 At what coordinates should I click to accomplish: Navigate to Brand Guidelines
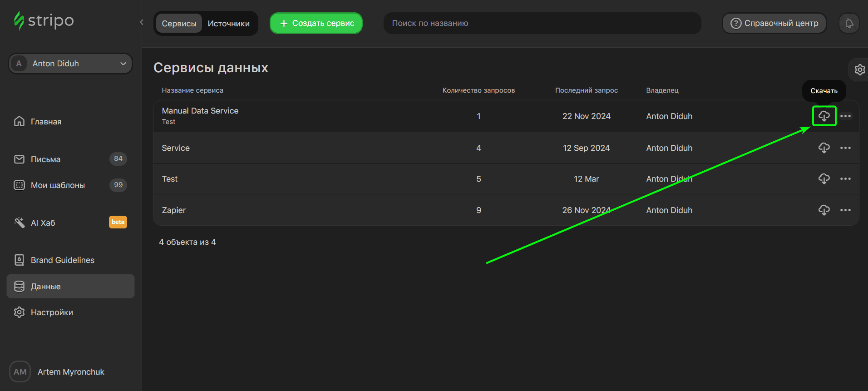coord(62,260)
